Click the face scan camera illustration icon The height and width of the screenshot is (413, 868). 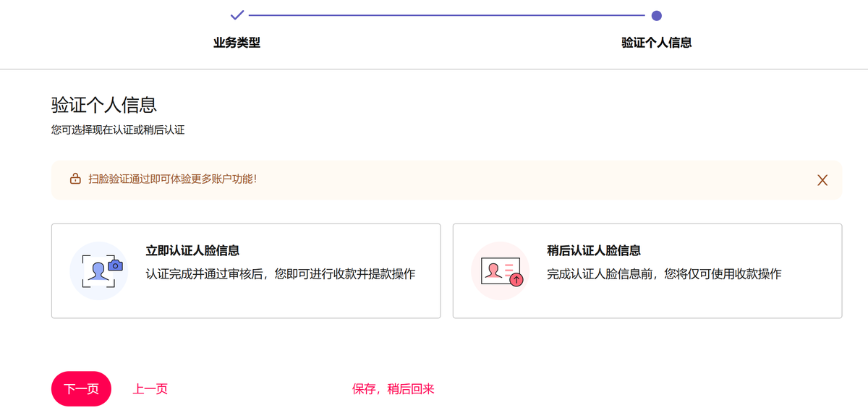click(99, 271)
